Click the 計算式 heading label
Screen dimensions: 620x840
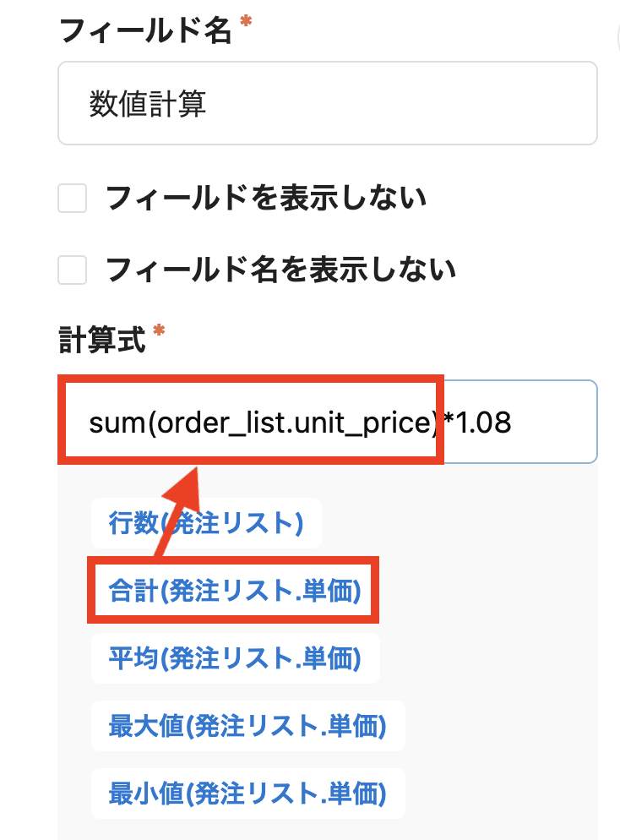pos(101,341)
